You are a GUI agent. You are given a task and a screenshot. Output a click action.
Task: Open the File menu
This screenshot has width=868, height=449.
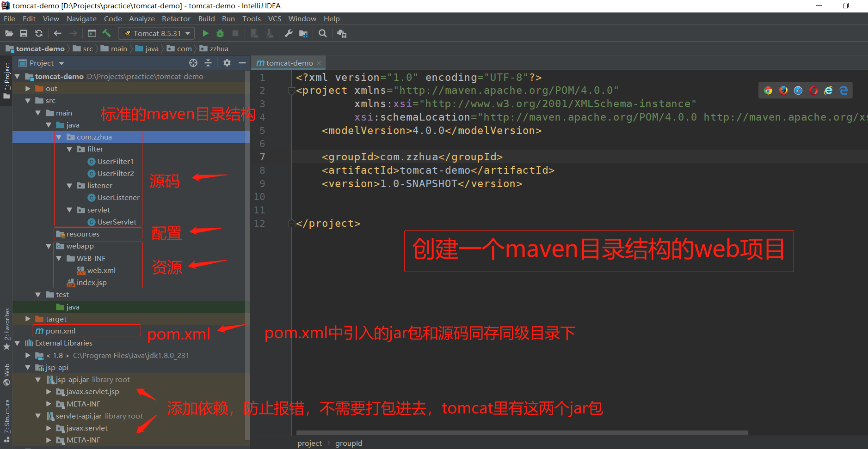9,18
